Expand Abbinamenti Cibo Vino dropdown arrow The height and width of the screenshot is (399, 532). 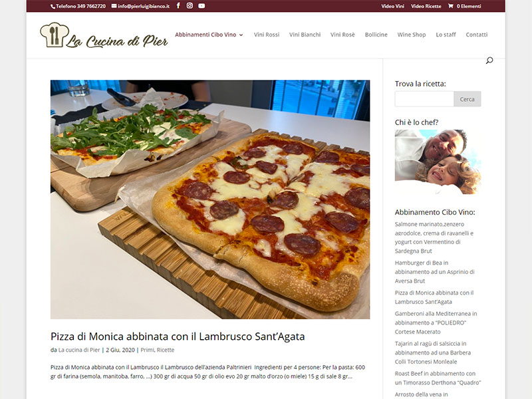[x=241, y=35]
